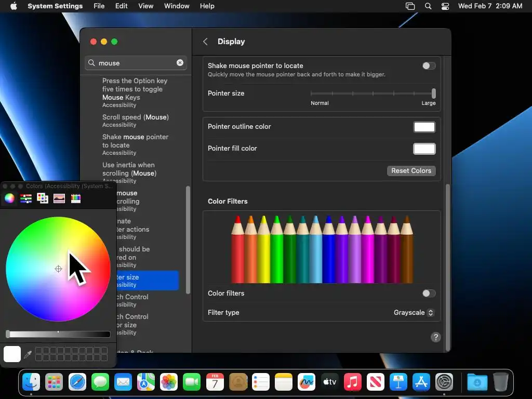Open the Window menu
The height and width of the screenshot is (399, 532).
click(x=177, y=6)
